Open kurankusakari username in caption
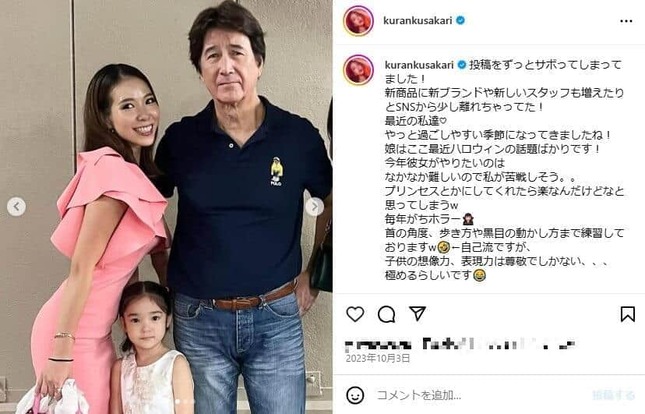 pyautogui.click(x=419, y=65)
